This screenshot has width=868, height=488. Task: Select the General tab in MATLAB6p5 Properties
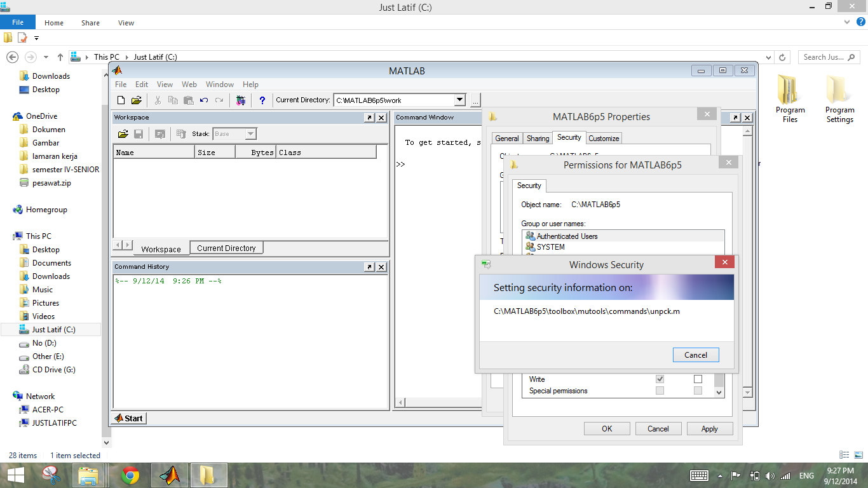pos(507,139)
